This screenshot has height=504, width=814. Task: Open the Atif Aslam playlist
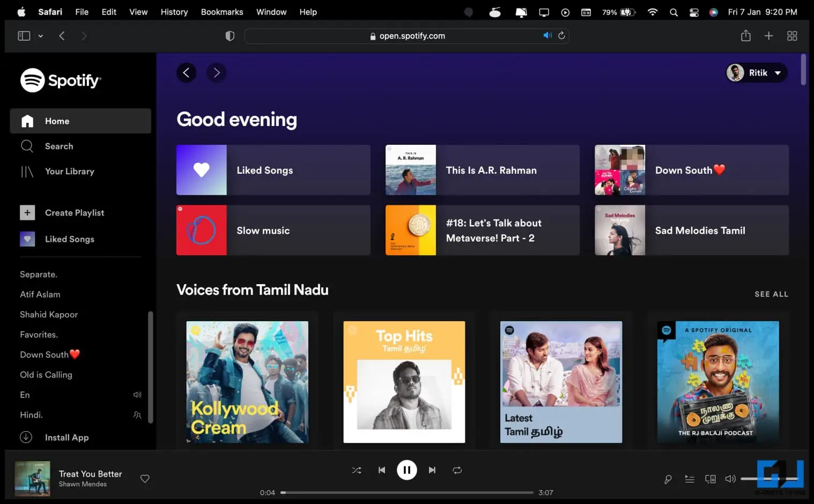pos(40,294)
